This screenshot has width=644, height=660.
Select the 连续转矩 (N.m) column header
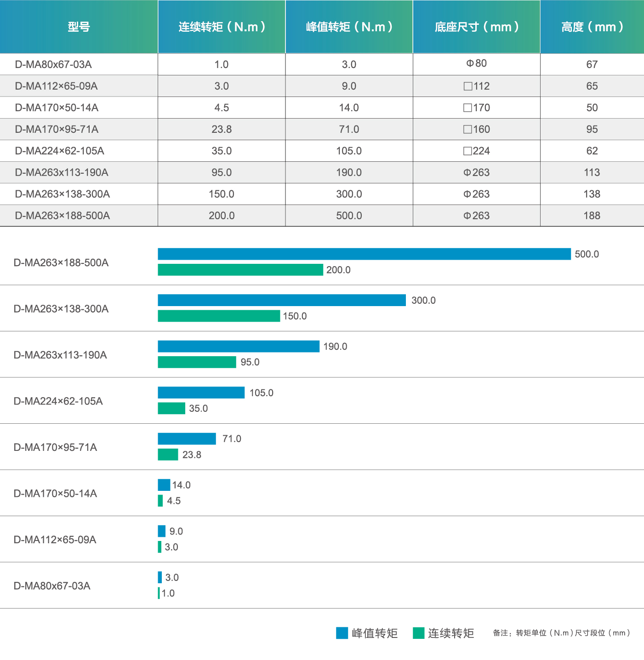[x=222, y=27]
